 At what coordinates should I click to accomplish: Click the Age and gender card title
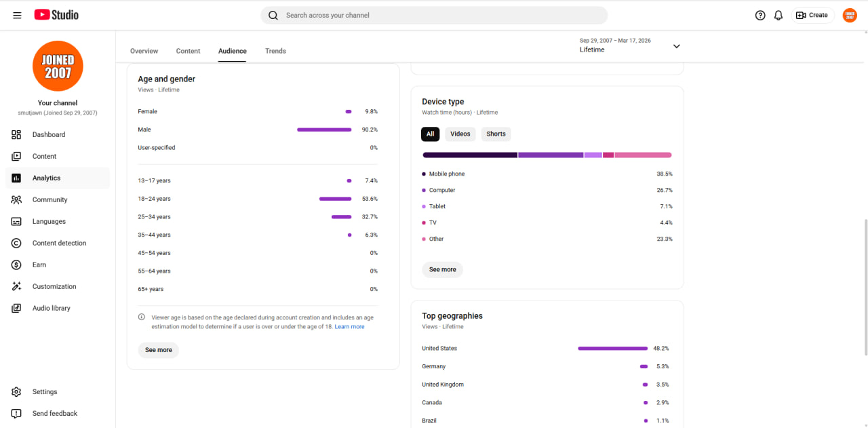pos(167,79)
